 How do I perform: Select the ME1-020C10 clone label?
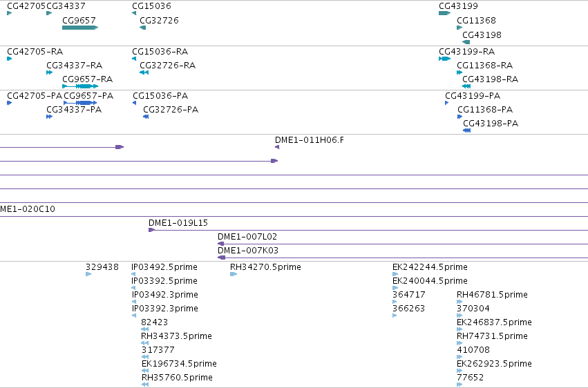[28, 209]
